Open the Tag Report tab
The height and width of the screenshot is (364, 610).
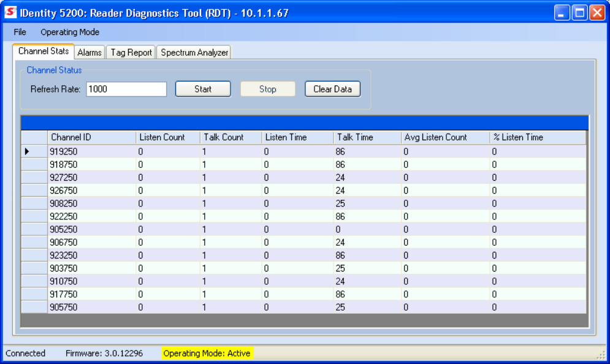[131, 53]
